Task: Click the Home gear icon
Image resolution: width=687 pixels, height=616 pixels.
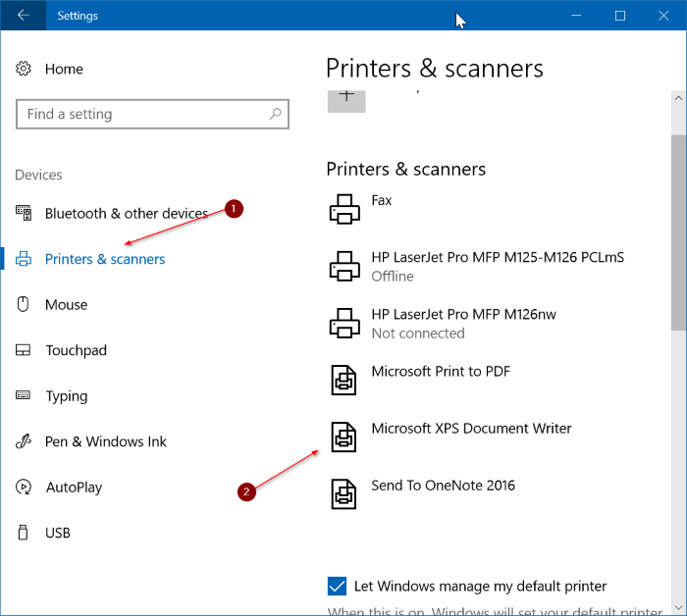Action: tap(24, 69)
